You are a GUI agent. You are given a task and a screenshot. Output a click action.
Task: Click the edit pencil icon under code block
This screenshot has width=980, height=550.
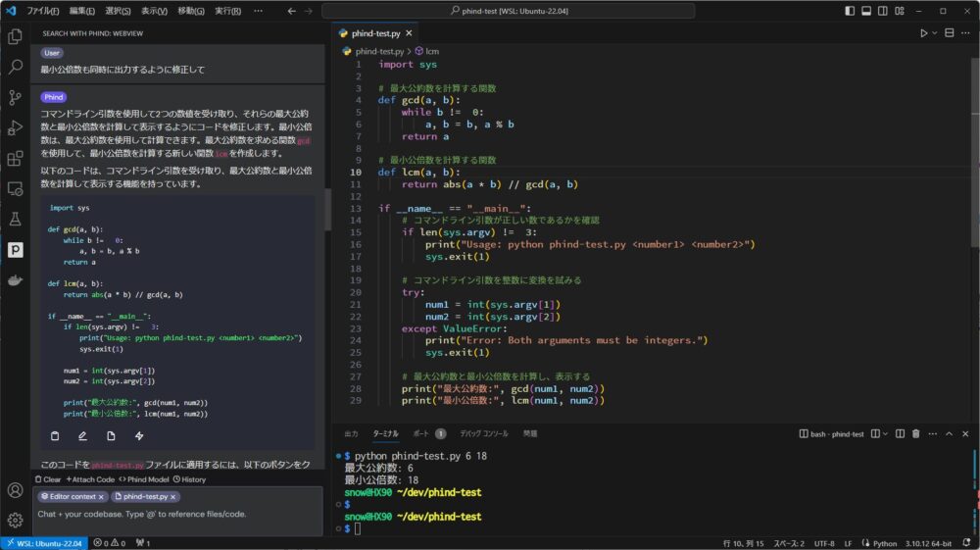82,435
